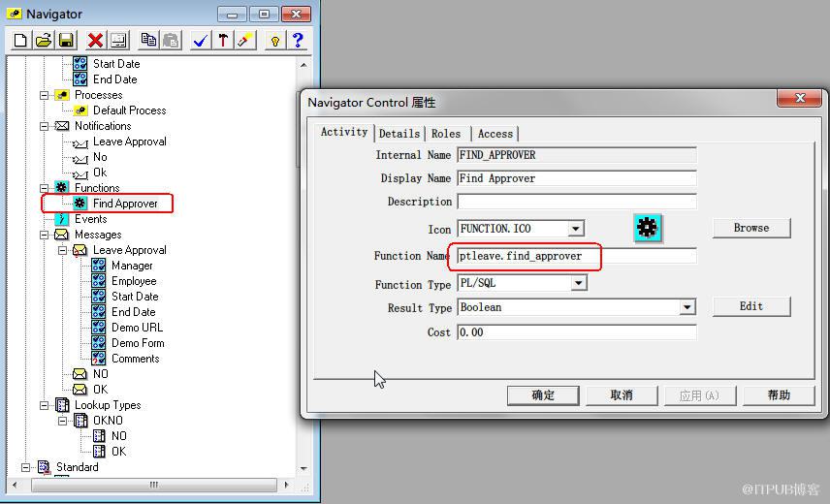Screen dimensions: 830x504
Task: Open the Result Type Boolean dropdown
Action: [687, 307]
